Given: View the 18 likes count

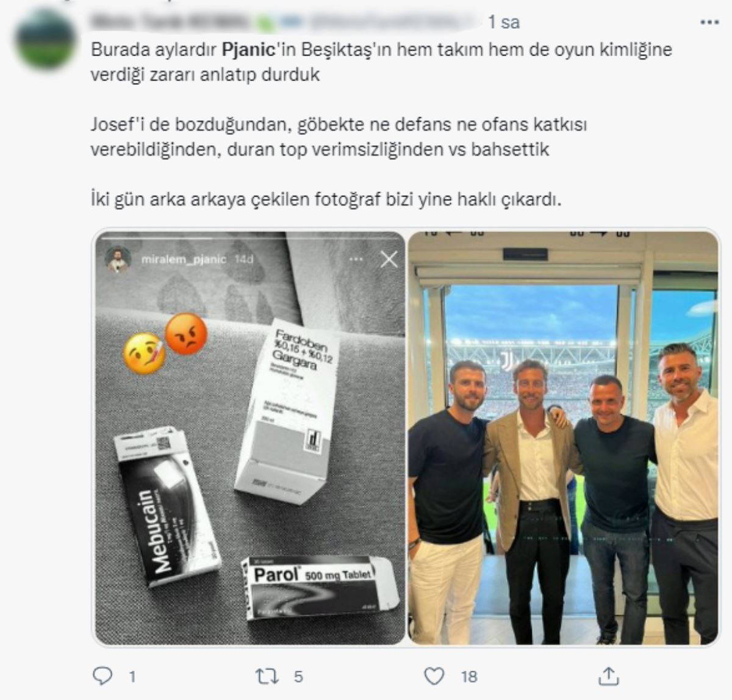Looking at the screenshot, I should click(469, 676).
